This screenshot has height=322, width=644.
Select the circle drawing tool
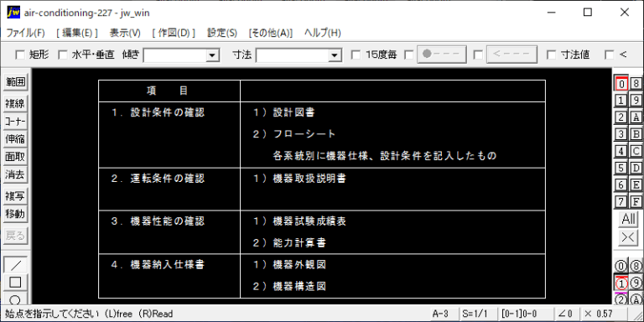pyautogui.click(x=15, y=299)
